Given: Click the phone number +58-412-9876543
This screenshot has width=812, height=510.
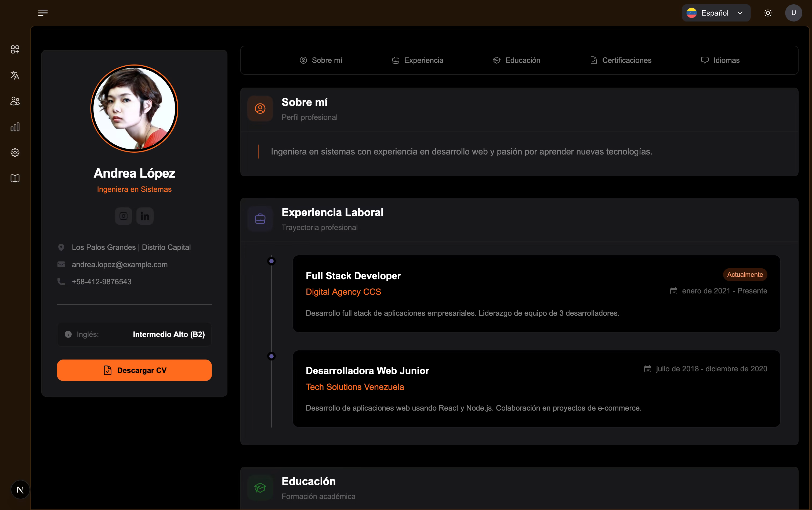Looking at the screenshot, I should point(102,282).
